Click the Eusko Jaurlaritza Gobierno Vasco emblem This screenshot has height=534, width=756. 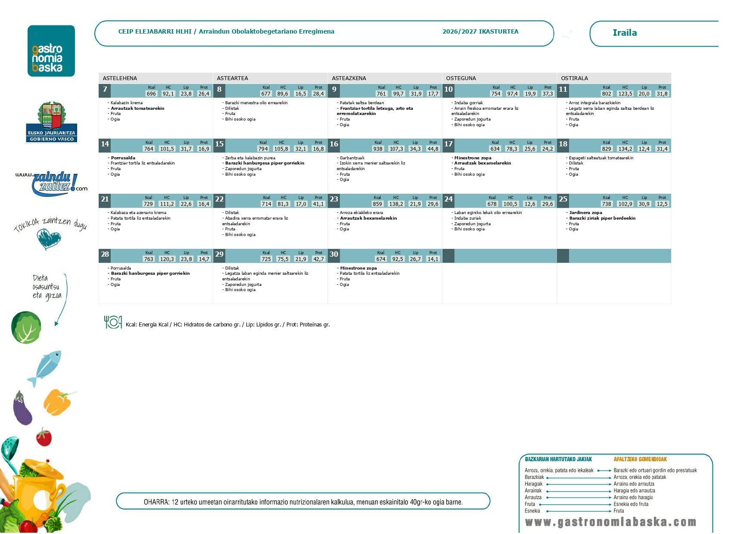[52, 122]
